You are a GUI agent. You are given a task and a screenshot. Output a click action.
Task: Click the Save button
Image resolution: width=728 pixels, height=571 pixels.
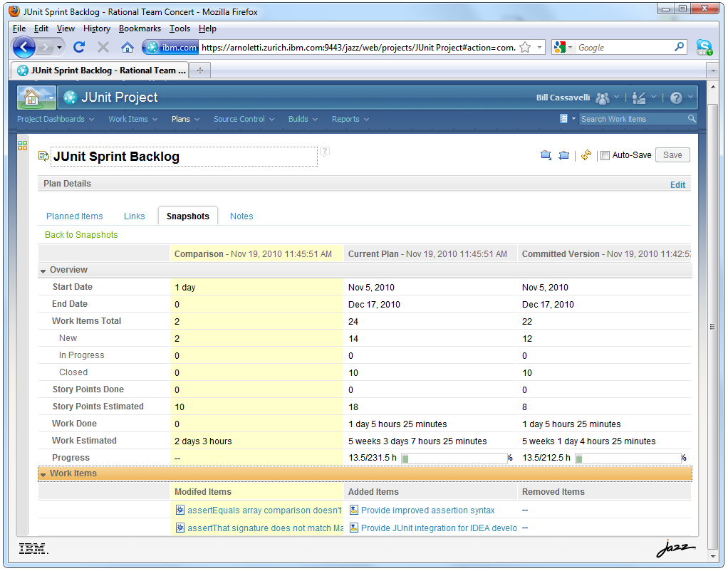click(672, 155)
